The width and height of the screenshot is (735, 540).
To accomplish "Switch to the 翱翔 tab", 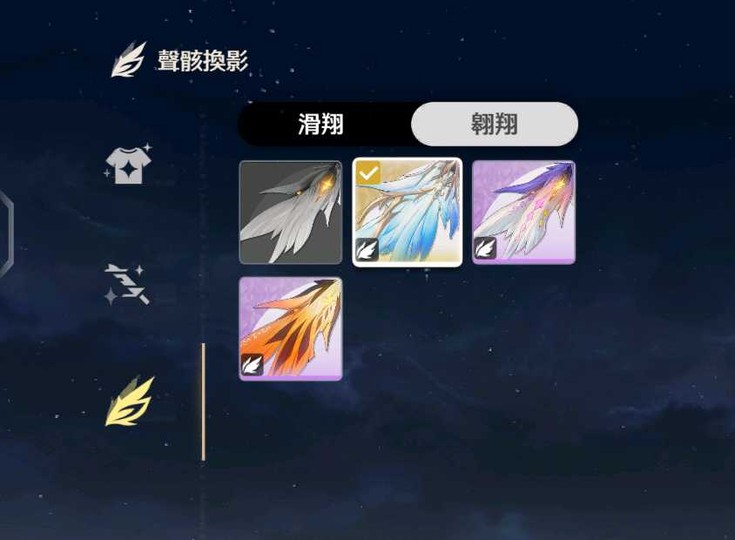I will pos(495,124).
